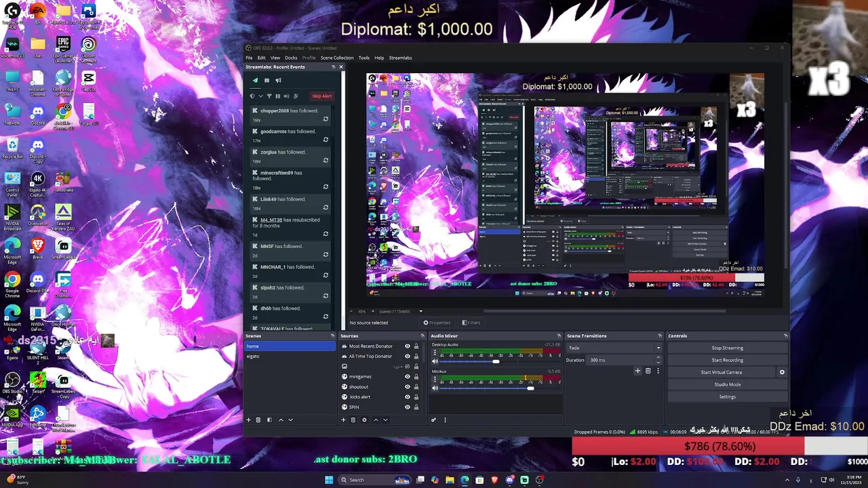Open source properties gear in Sources toolbar

click(x=364, y=420)
